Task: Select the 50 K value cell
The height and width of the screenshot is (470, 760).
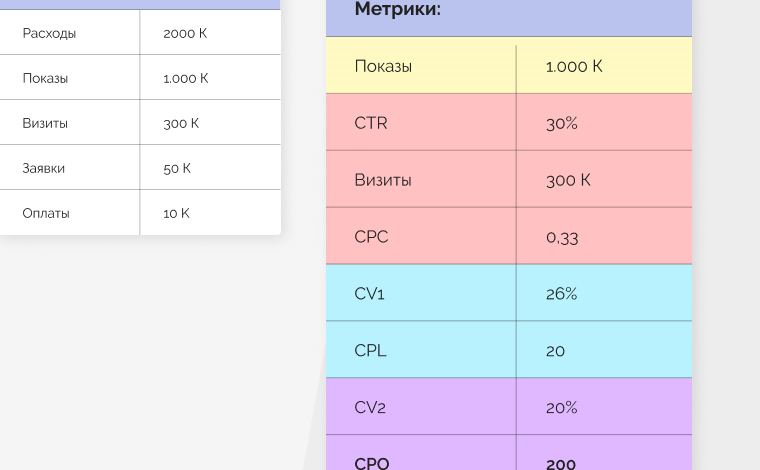Action: pos(177,168)
